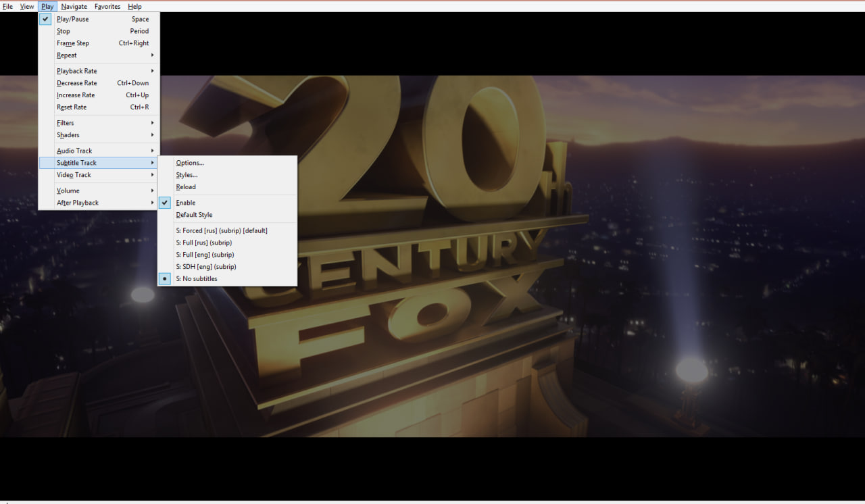The height and width of the screenshot is (504, 865).
Task: Expand the Repeat submenu
Action: pos(66,55)
